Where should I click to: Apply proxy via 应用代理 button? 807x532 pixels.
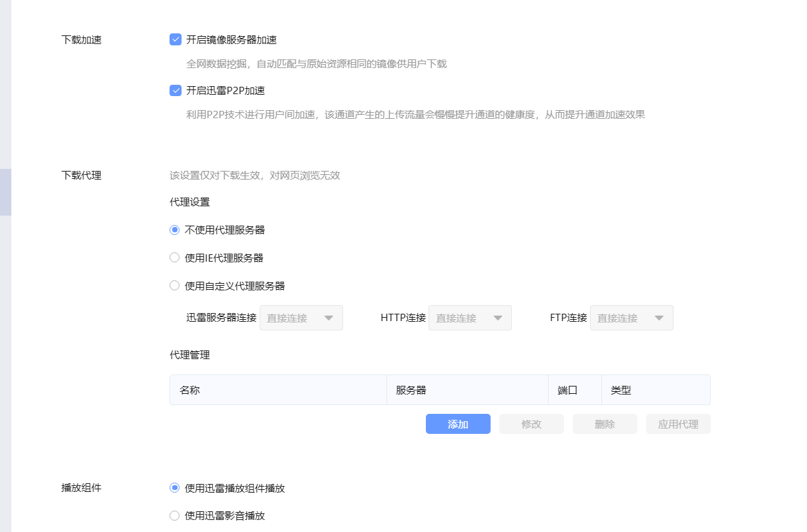[x=678, y=424]
